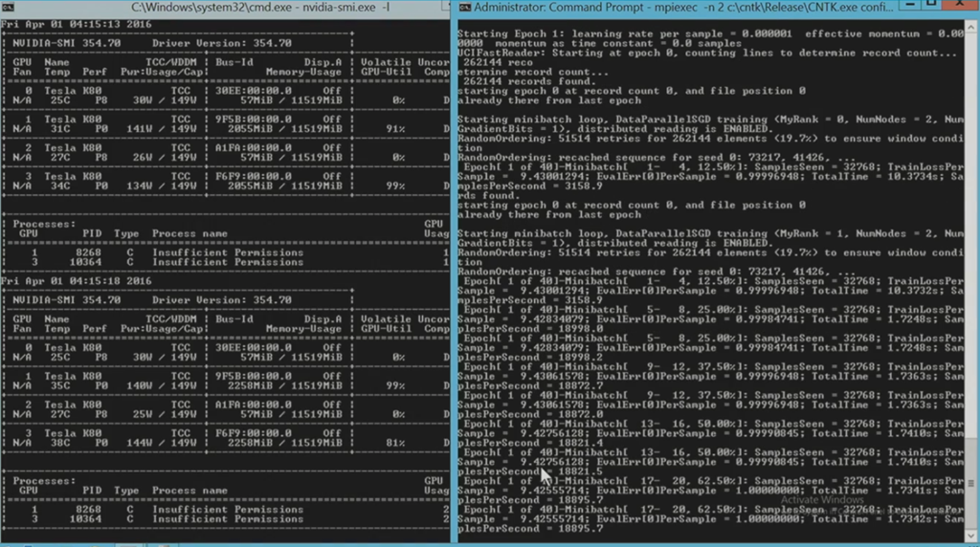Click GPU utilization value '91%'
Viewport: 980px width, 547px height.
tap(395, 129)
